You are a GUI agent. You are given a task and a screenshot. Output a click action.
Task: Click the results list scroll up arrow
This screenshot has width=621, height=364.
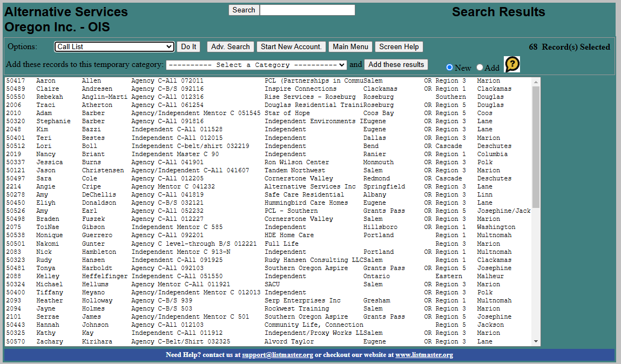point(536,82)
